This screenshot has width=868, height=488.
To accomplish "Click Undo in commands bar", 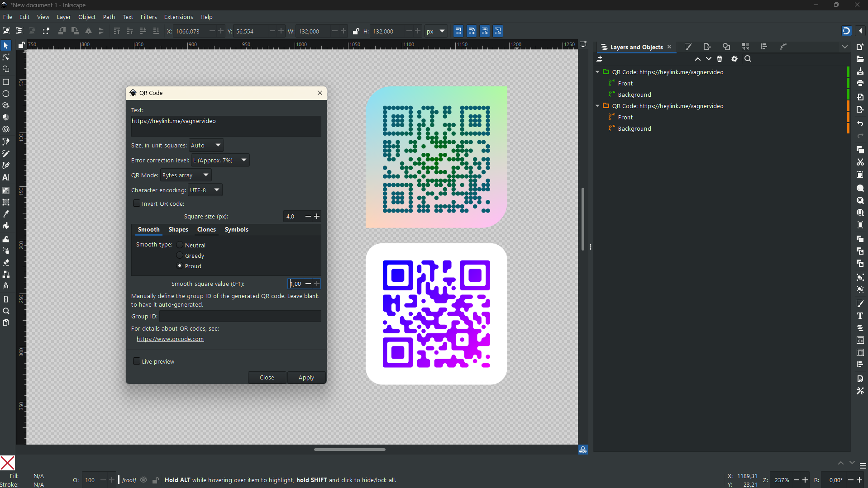I will tap(860, 123).
